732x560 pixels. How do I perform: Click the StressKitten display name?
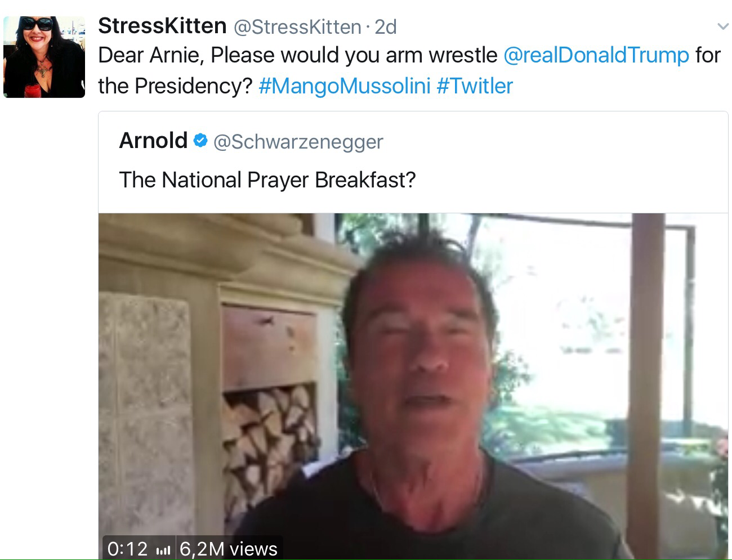(x=162, y=26)
